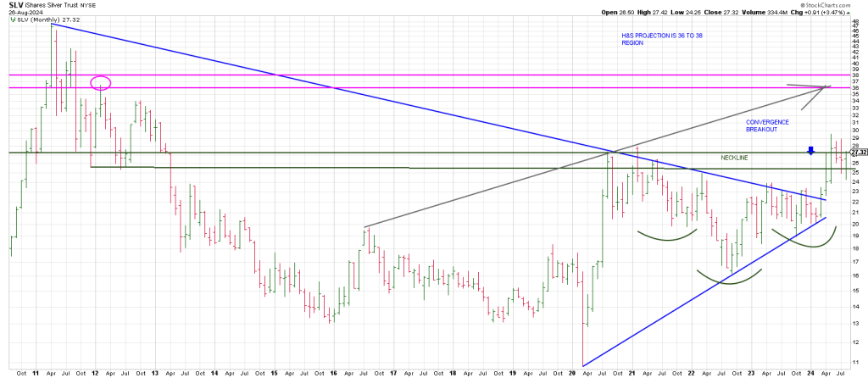Click the magenta circle annotation near 2012
The height and width of the screenshot is (378, 868).
click(x=101, y=83)
